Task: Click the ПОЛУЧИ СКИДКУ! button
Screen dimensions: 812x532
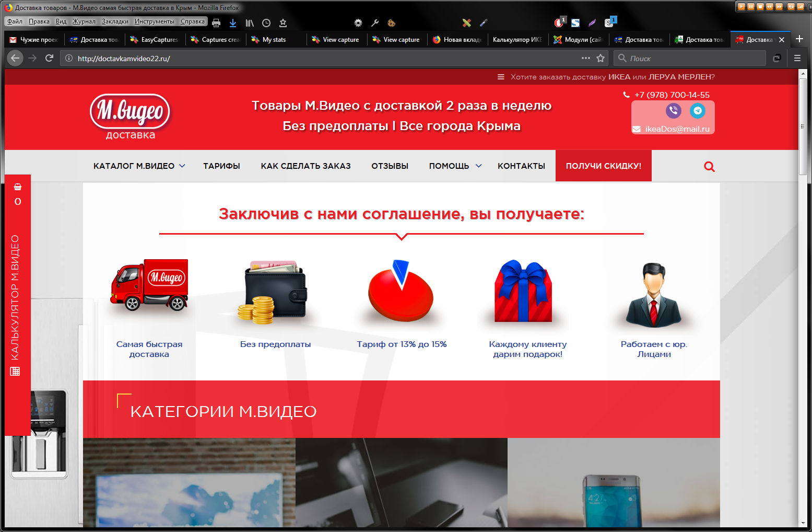Action: pyautogui.click(x=604, y=166)
